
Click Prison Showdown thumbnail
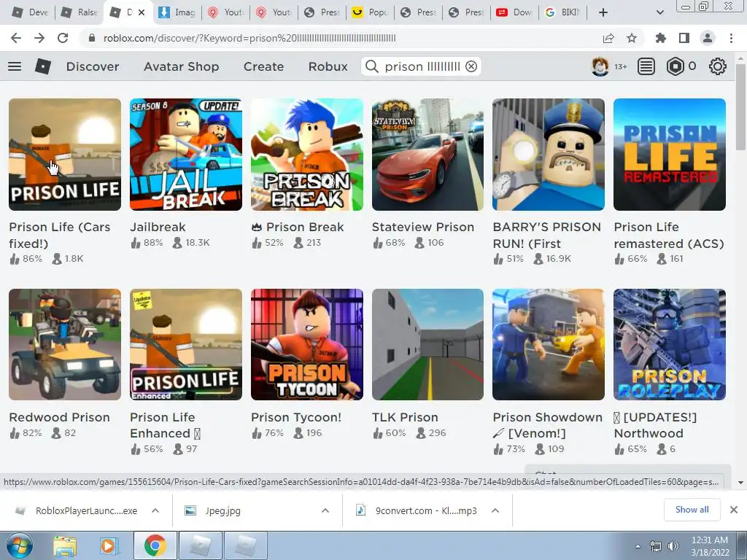[549, 344]
